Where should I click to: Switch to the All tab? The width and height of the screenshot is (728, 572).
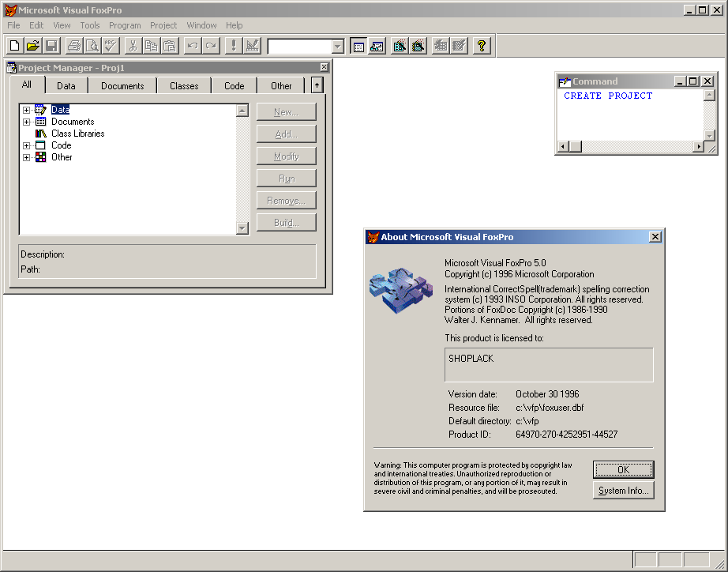click(x=27, y=85)
